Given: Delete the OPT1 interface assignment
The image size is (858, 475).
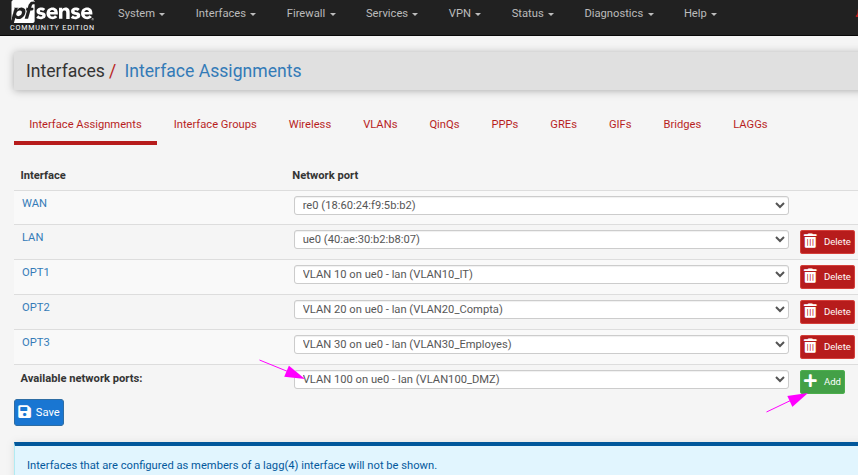Looking at the screenshot, I should tap(827, 276).
